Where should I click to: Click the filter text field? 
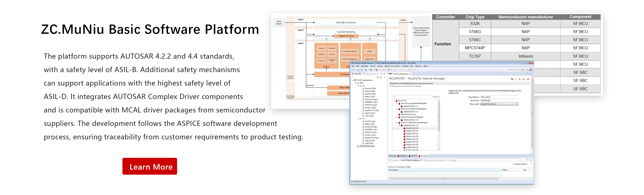point(412,97)
